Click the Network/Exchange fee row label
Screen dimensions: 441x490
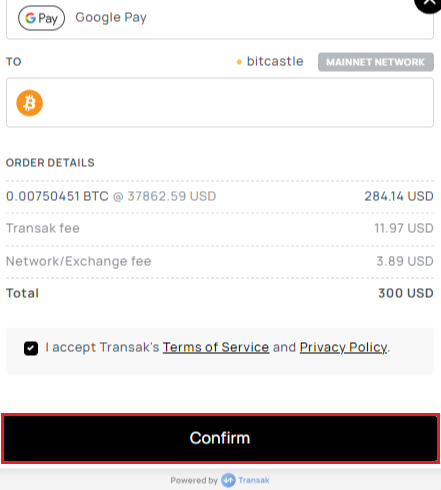tap(79, 261)
